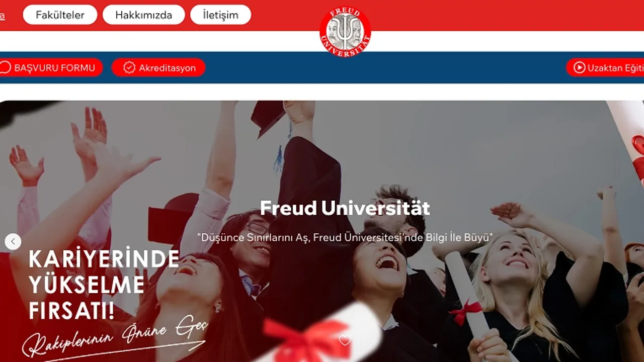Go to the İletişim page

(x=220, y=15)
